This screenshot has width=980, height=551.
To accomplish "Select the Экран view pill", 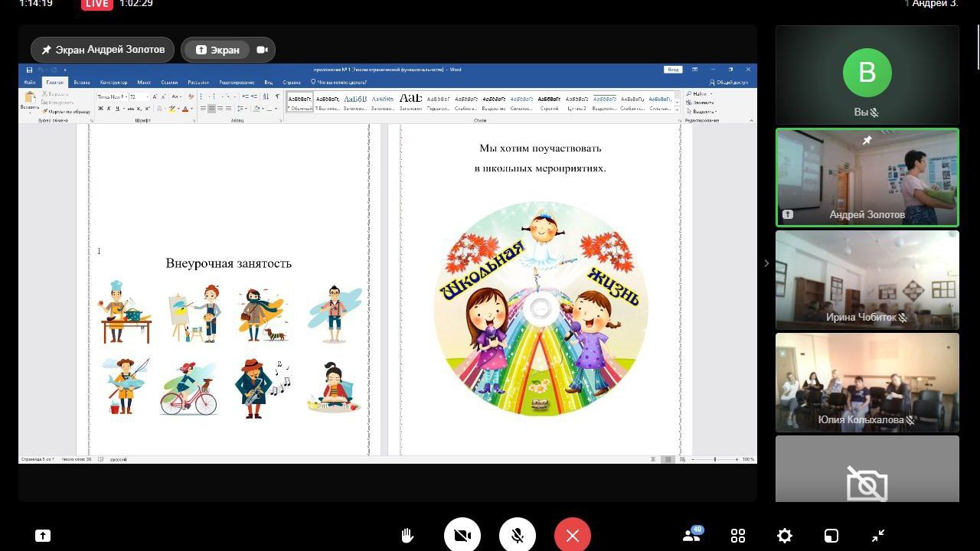I will 218,50.
